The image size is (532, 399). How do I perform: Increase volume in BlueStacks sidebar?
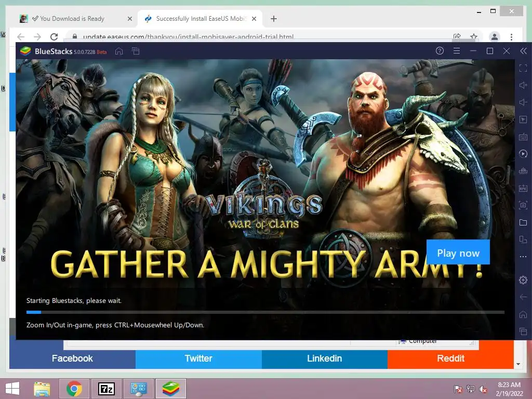click(523, 85)
